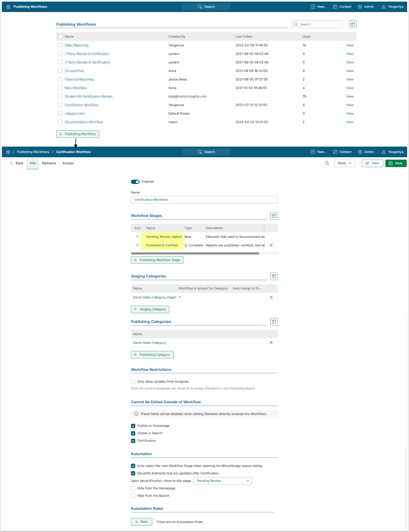The height and width of the screenshot is (532, 409).
Task: Click the Search field above the workflows table
Action: tap(317, 24)
